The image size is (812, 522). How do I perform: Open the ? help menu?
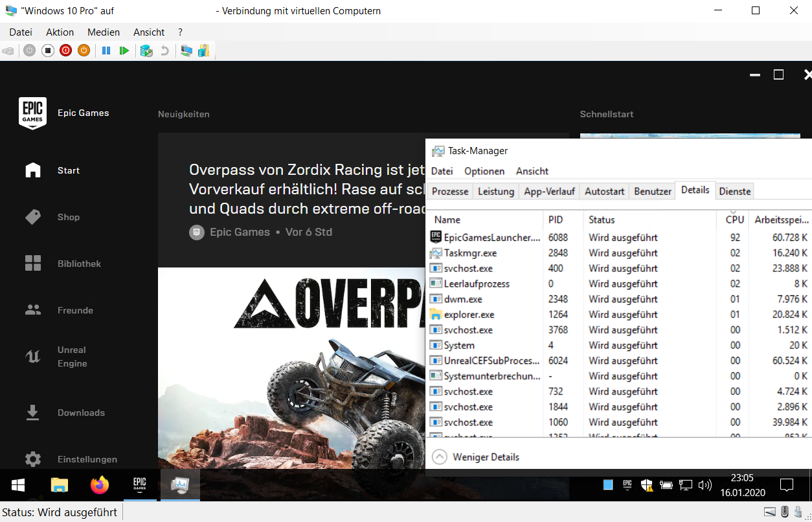(x=180, y=32)
